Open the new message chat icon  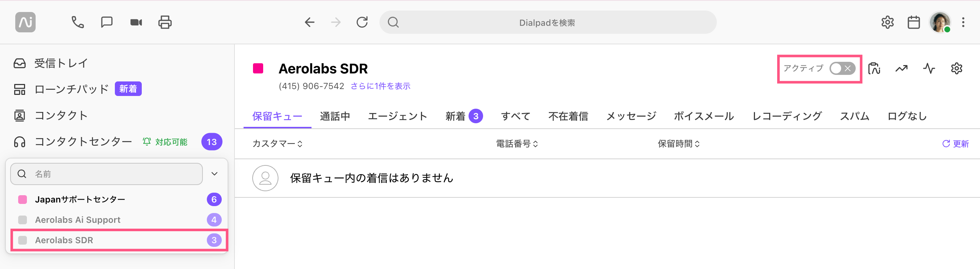[107, 23]
